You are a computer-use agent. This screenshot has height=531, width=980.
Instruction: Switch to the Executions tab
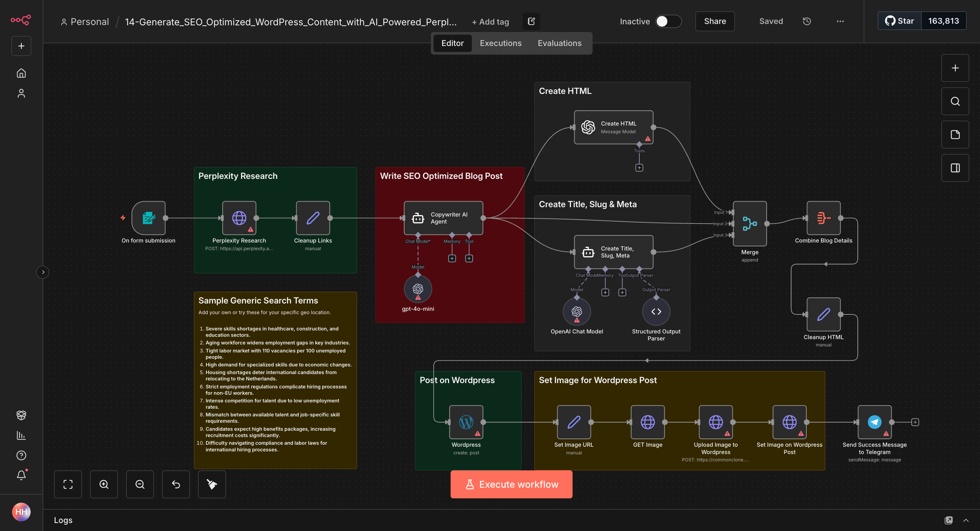tap(500, 43)
